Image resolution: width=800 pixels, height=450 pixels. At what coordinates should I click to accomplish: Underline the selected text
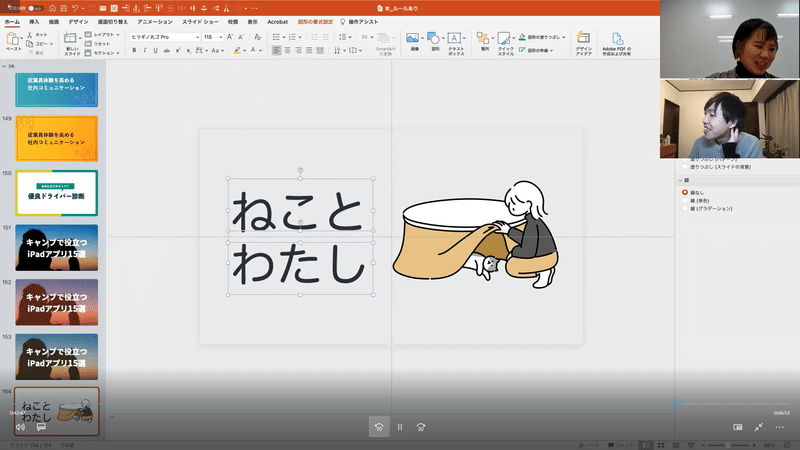pyautogui.click(x=156, y=51)
